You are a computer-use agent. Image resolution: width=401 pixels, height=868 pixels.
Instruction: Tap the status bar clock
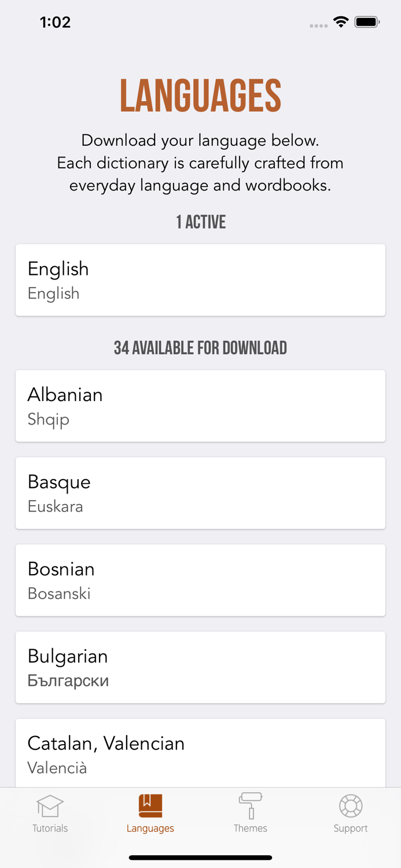(x=55, y=22)
